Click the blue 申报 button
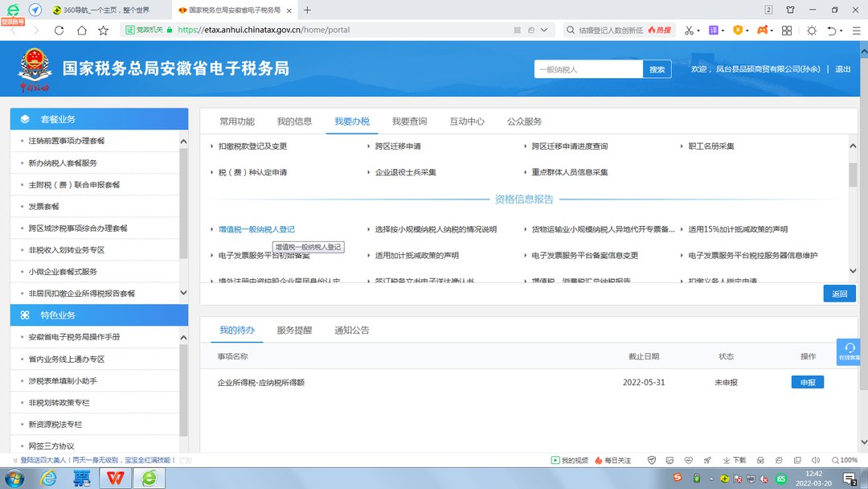Image resolution: width=868 pixels, height=489 pixels. 807,383
